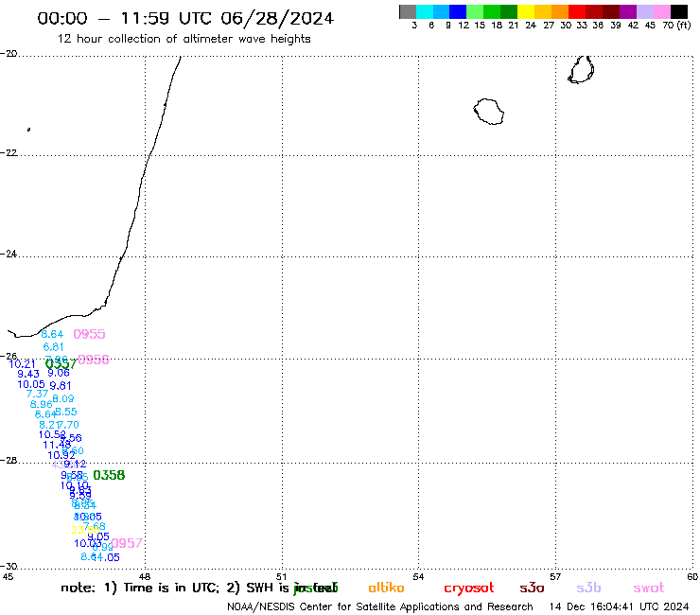Image resolution: width=700 pixels, height=615 pixels.
Task: Click the wave height value '10.05'
Action: [x=31, y=384]
